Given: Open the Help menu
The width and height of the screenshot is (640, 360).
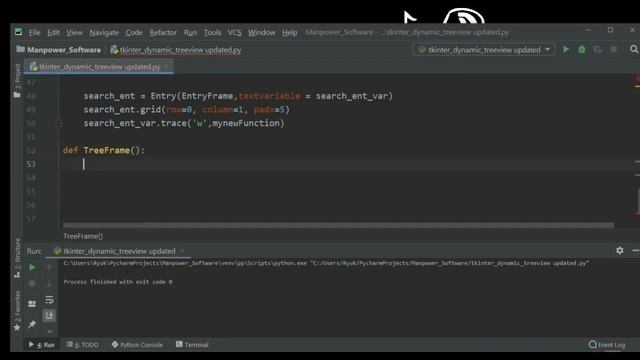Looking at the screenshot, I should click(x=289, y=33).
